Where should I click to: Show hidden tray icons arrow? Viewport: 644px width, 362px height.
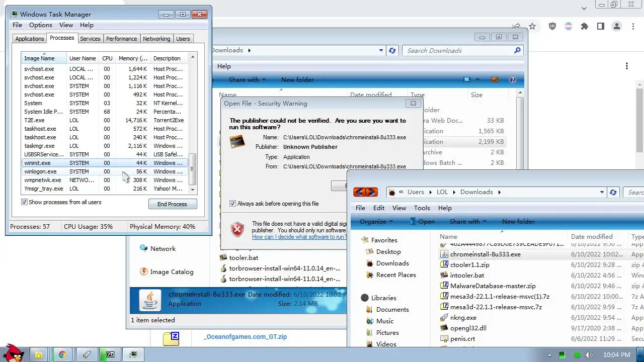(550, 355)
